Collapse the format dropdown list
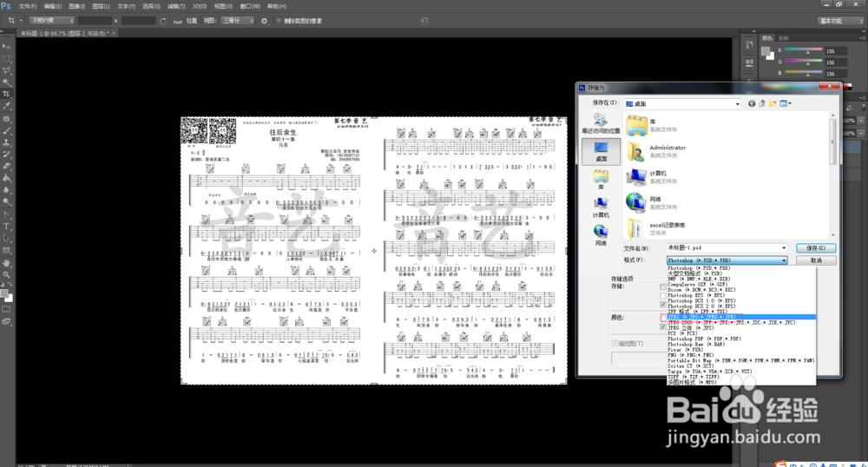 (784, 260)
